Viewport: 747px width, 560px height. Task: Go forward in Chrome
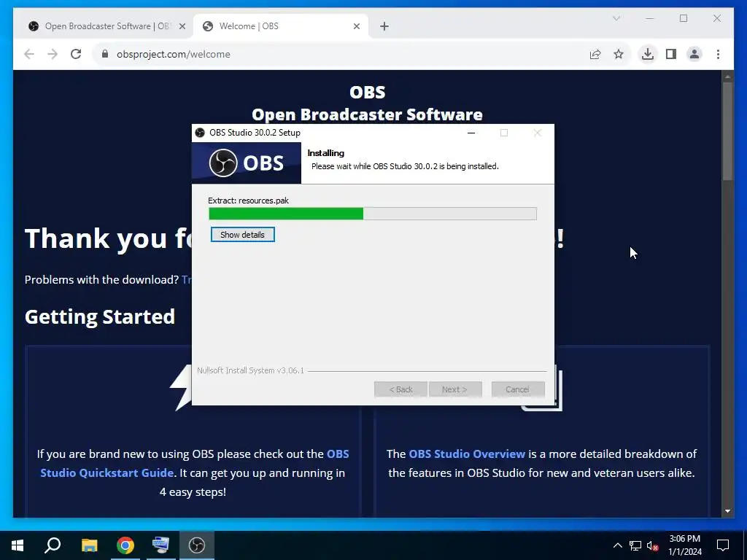53,54
